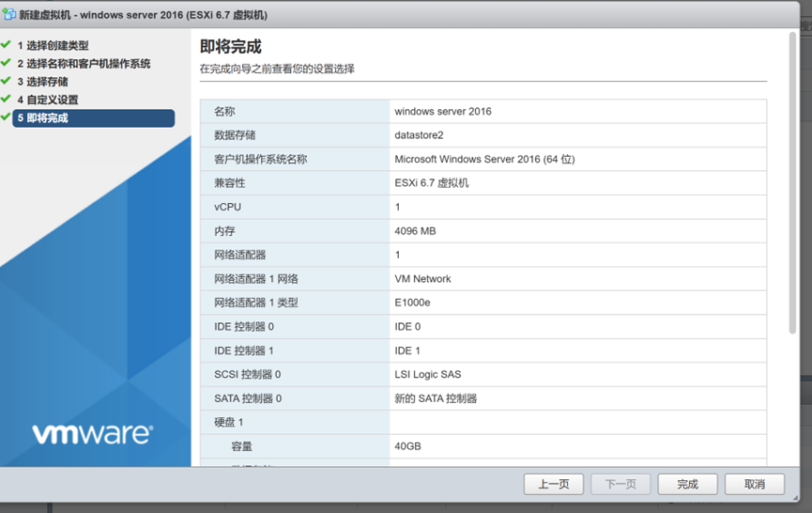Click the summary vertical scrollbar thumb
Image resolution: width=812 pixels, height=513 pixels.
[792, 183]
